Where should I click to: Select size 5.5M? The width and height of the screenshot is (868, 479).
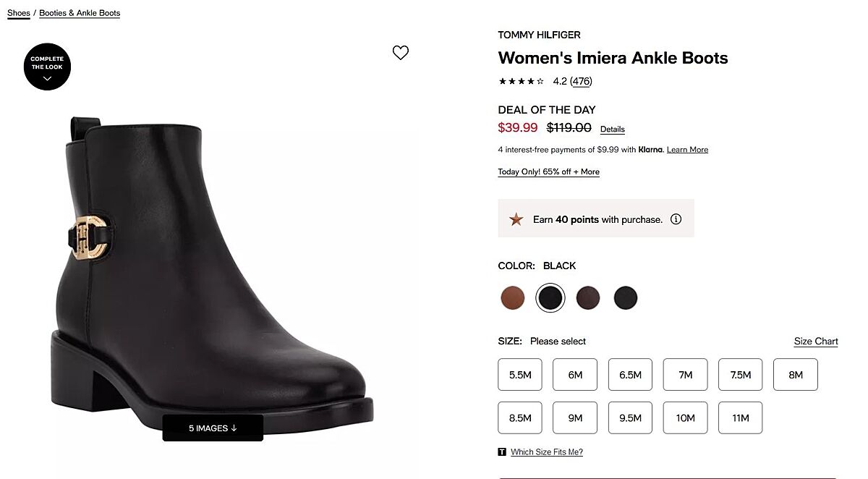pyautogui.click(x=520, y=375)
